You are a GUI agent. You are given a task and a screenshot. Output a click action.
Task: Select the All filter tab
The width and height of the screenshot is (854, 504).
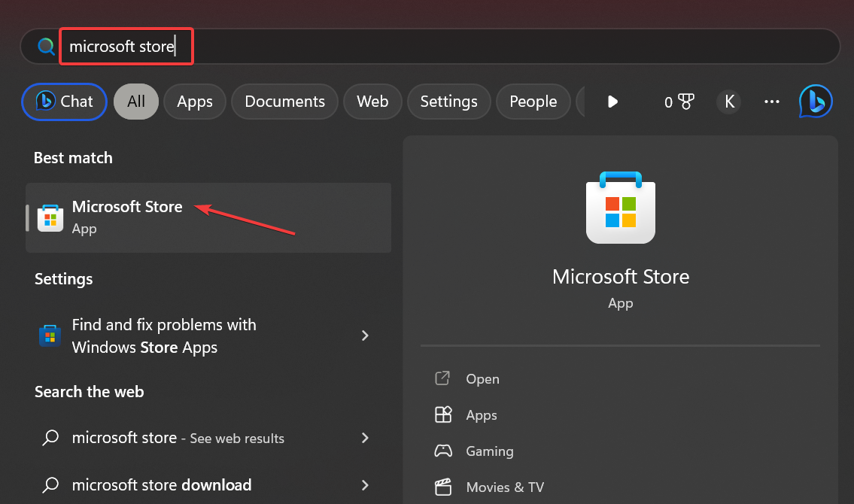click(x=136, y=102)
